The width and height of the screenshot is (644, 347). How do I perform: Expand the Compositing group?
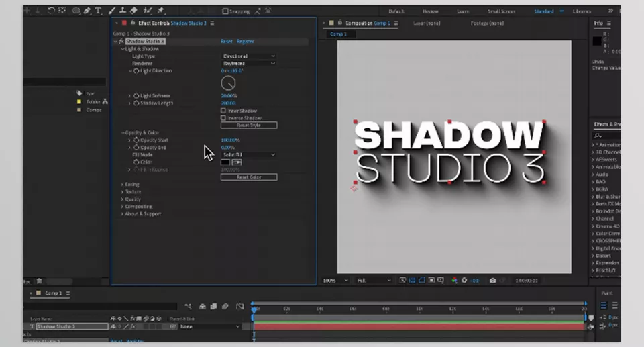pos(122,207)
